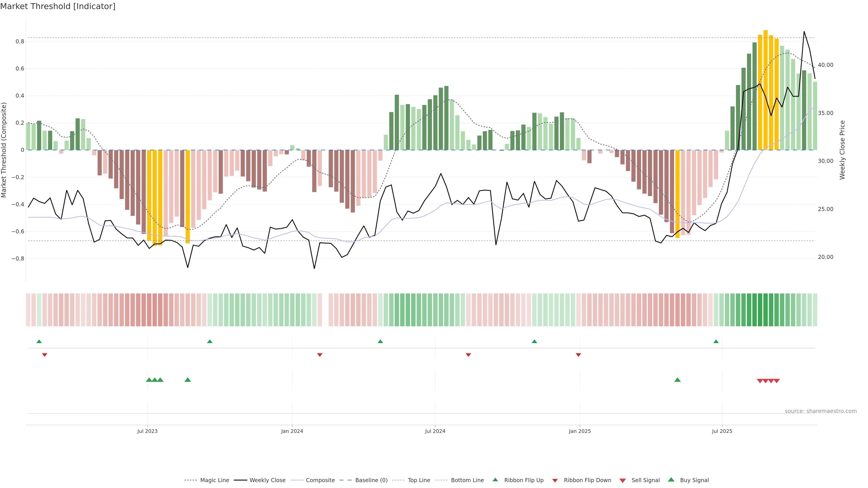Click the Ribbon Flip Up legend triangle icon
The image size is (868, 488).
point(495,480)
